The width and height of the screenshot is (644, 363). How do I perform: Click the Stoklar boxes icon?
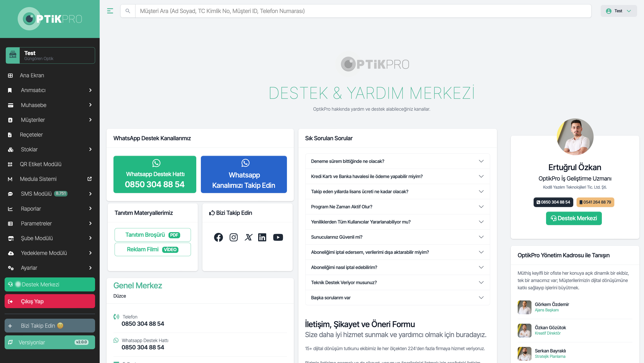coord(11,150)
